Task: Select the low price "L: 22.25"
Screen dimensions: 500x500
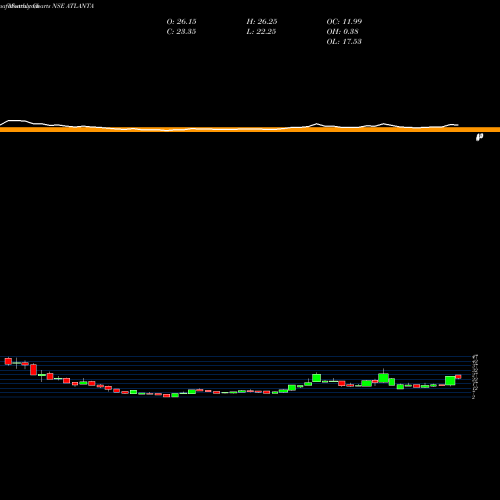Action: click(261, 31)
